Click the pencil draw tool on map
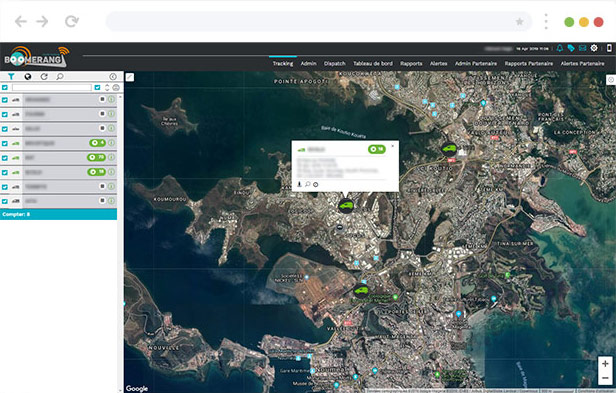 coord(130,77)
